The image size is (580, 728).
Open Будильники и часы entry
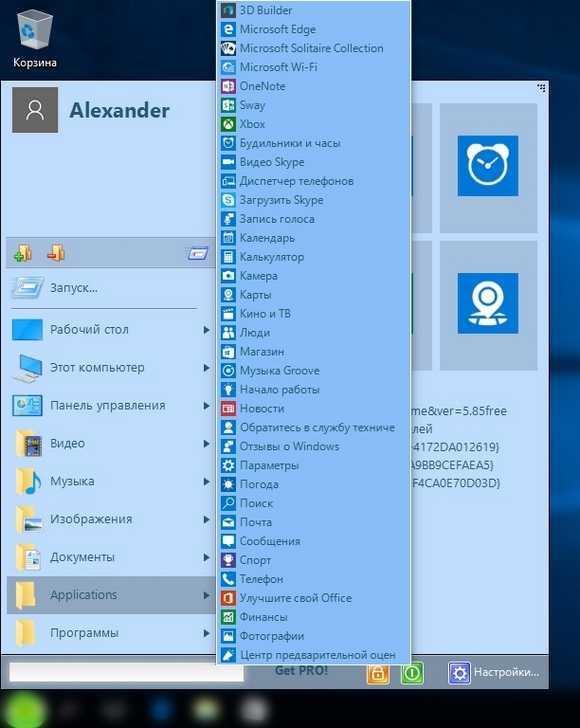[x=315, y=143]
